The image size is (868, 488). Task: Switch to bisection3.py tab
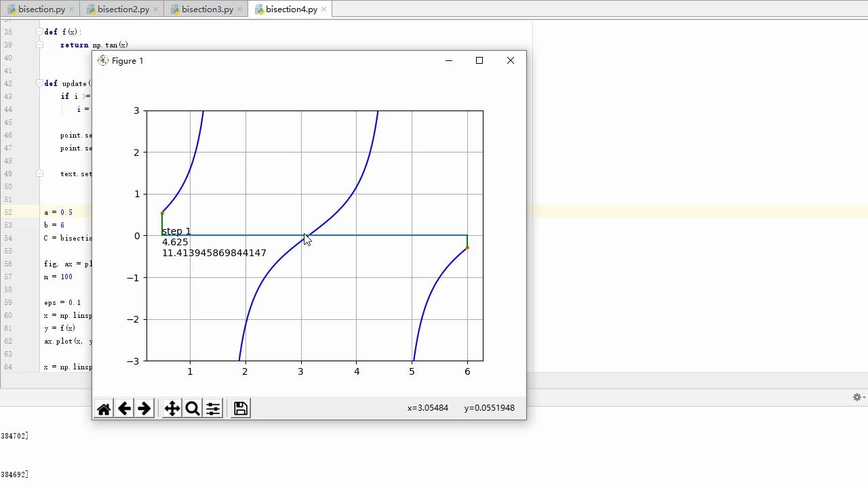pos(208,9)
